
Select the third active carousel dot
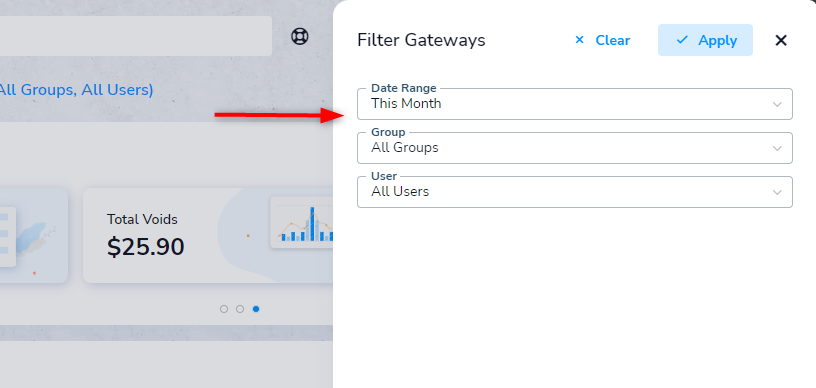click(x=256, y=309)
